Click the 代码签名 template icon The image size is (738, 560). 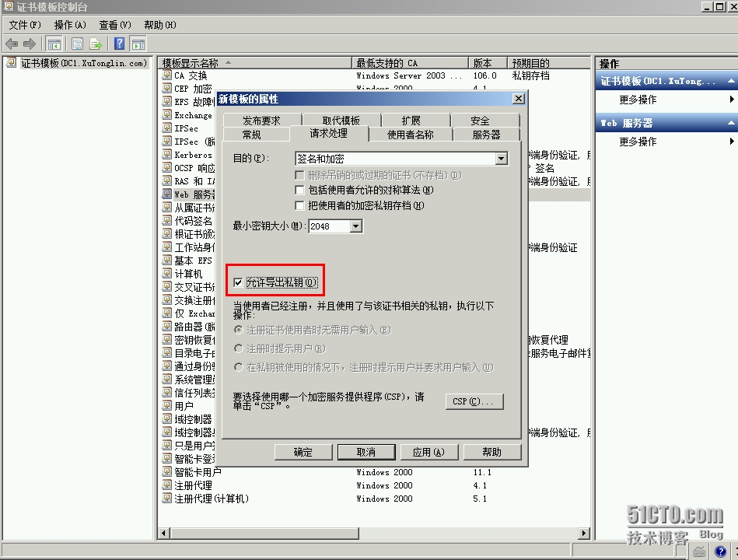(166, 221)
